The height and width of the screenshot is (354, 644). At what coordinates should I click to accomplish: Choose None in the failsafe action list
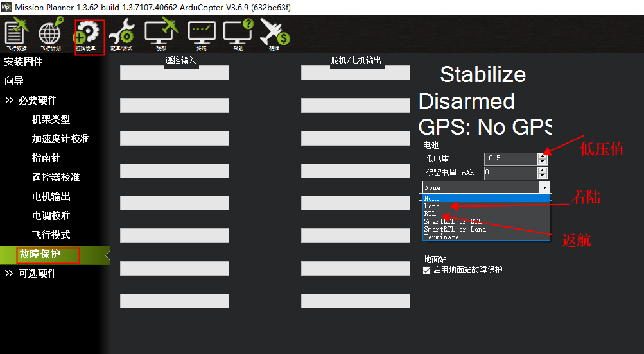click(x=486, y=198)
